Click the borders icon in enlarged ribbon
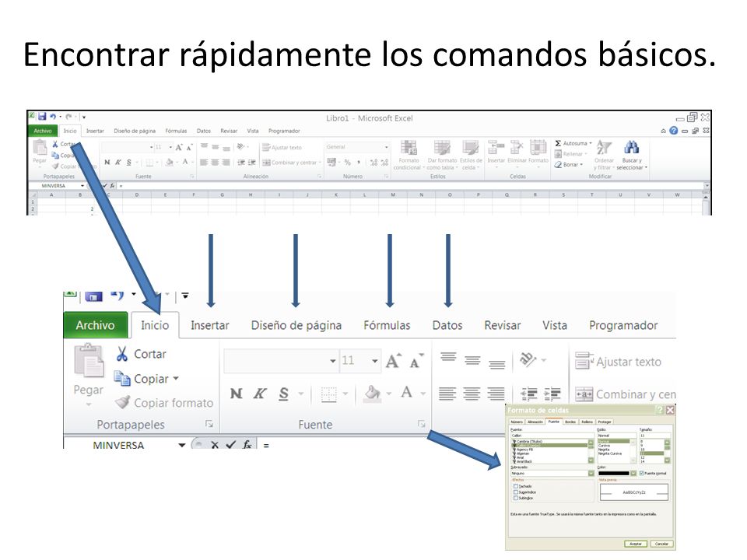This screenshot has width=747, height=560. click(x=328, y=394)
